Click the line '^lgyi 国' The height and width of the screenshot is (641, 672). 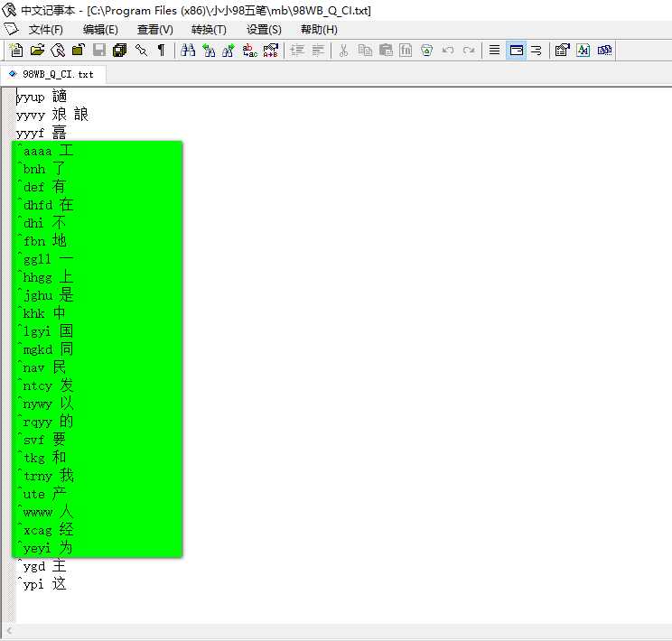(x=45, y=331)
